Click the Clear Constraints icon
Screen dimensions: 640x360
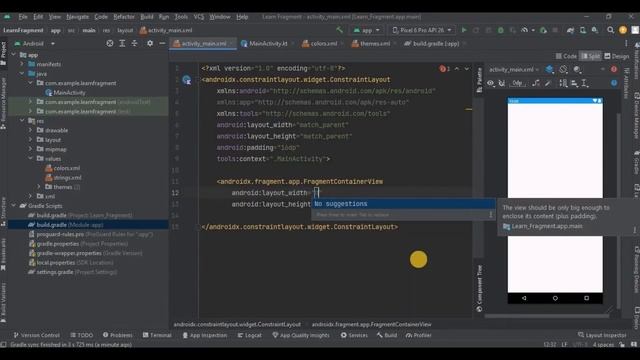coord(536,83)
